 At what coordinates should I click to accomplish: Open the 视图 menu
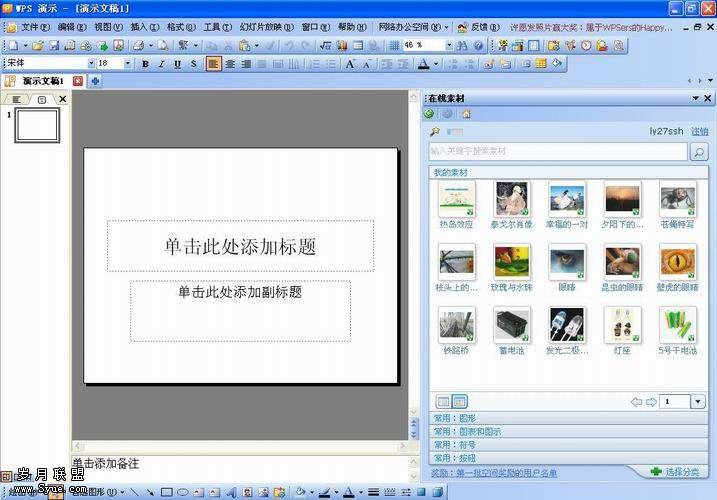[x=108, y=27]
